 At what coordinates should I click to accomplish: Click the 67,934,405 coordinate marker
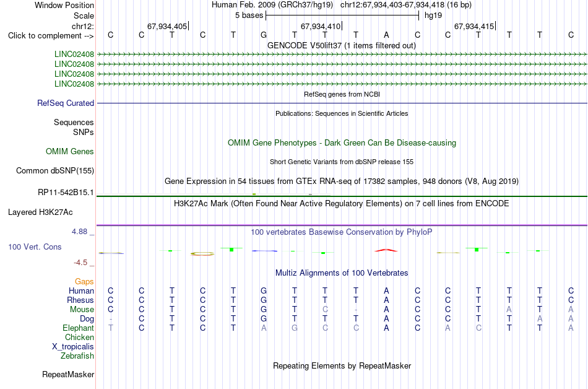click(x=167, y=26)
